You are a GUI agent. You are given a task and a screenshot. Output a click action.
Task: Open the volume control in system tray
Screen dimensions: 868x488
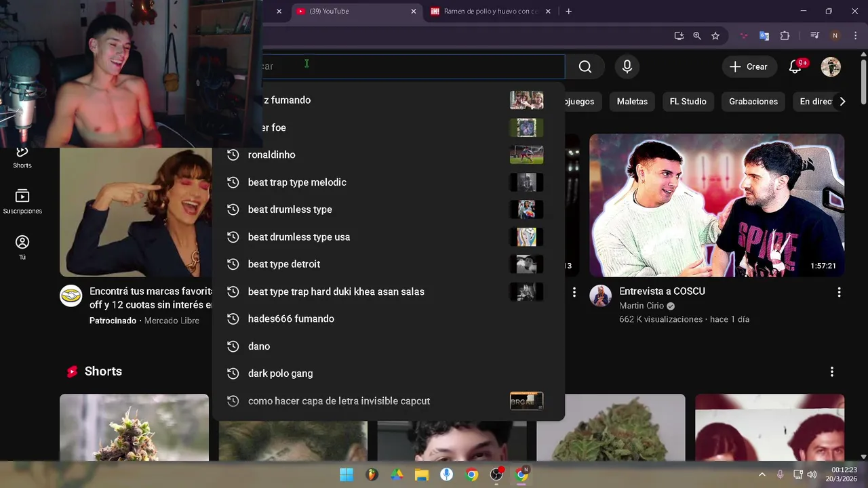[x=812, y=474]
